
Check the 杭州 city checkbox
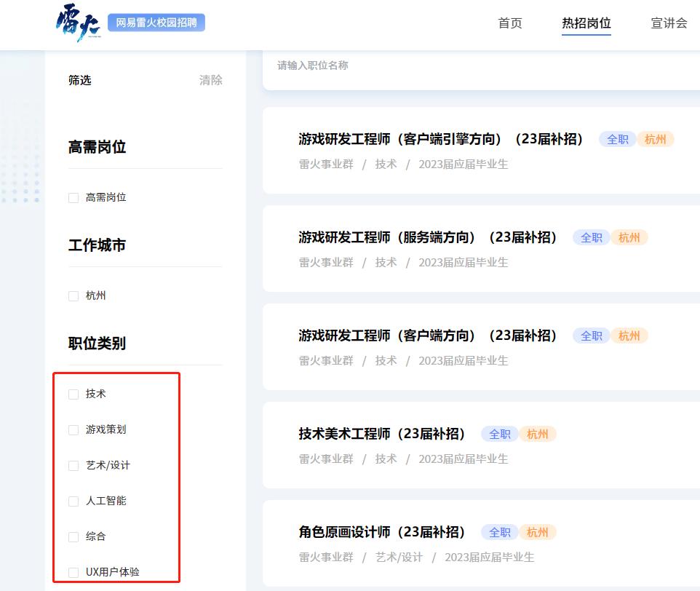73,295
